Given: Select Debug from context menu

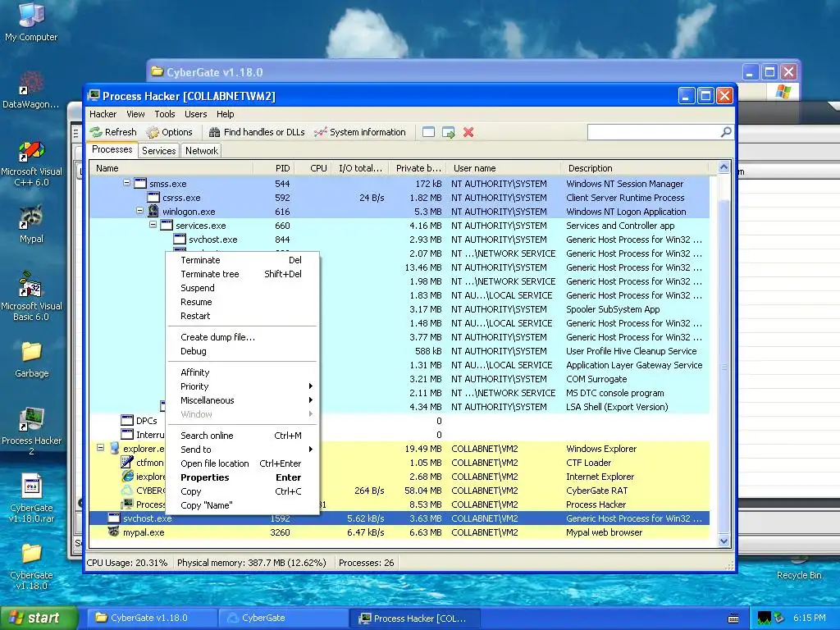Looking at the screenshot, I should point(242,351).
